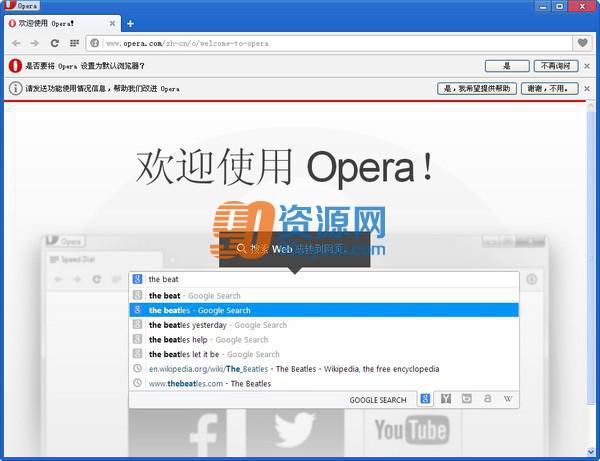Viewport: 600px width, 461px height.
Task: Open the Opera menu button
Action: [21, 5]
